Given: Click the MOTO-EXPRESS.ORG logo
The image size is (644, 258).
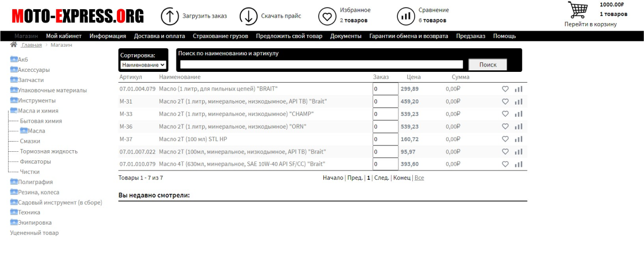Looking at the screenshot, I should 78,16.
